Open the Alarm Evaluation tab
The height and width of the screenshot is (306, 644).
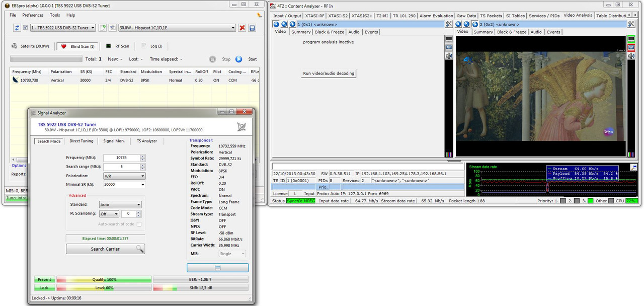pyautogui.click(x=436, y=16)
